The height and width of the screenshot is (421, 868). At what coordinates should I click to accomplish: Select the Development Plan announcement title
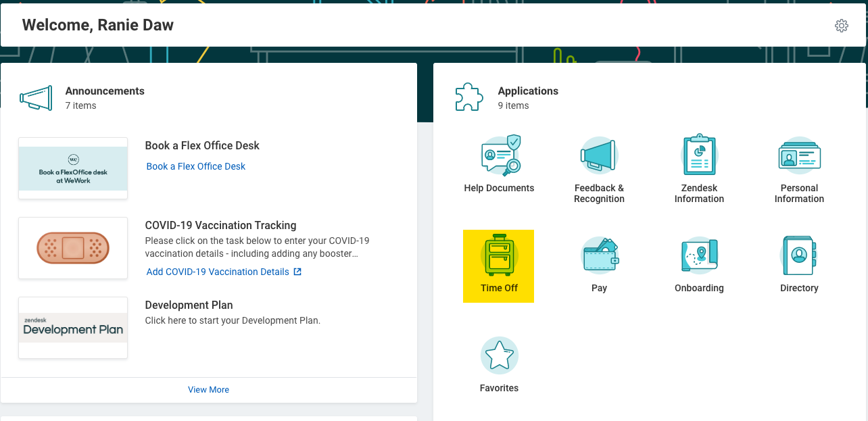coord(189,305)
